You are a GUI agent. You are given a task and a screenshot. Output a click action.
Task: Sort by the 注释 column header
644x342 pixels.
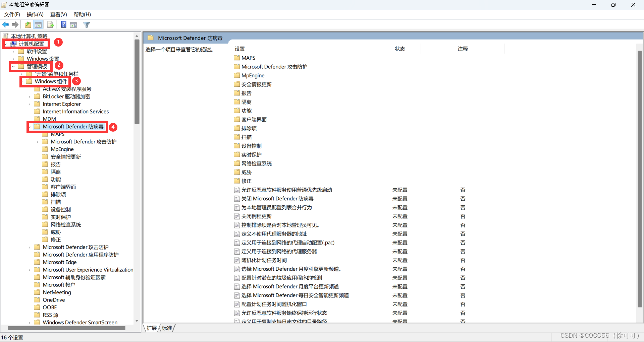click(463, 49)
